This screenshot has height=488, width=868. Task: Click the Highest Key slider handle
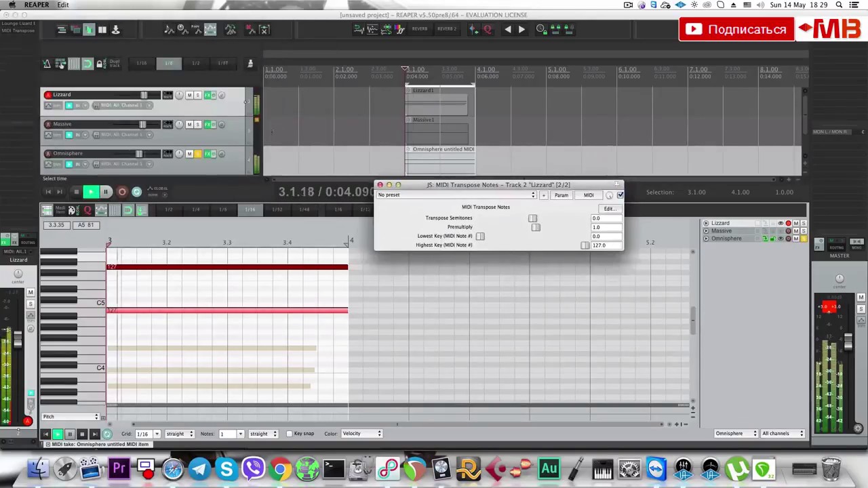585,245
